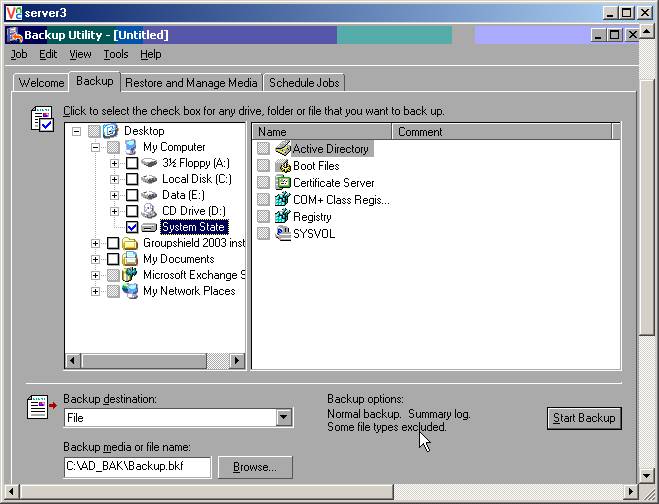Select the Boot Files icon
Screen dimensions: 659x504
pos(283,166)
